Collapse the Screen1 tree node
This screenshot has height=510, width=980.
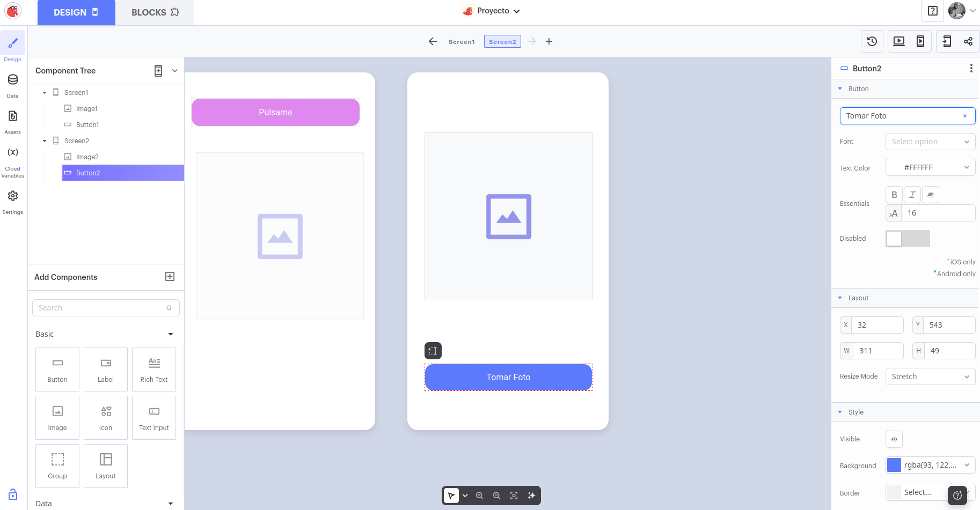pos(45,93)
